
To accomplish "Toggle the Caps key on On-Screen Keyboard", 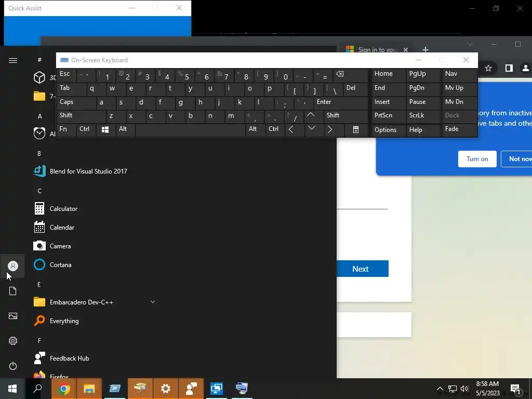I will 76,102.
